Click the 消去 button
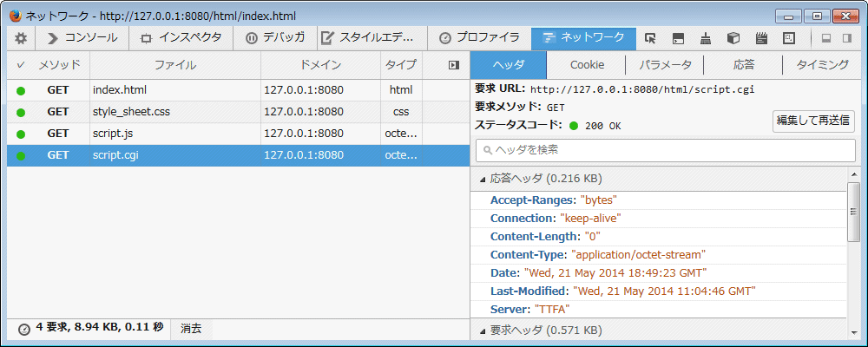The height and width of the screenshot is (347, 868). tap(191, 329)
